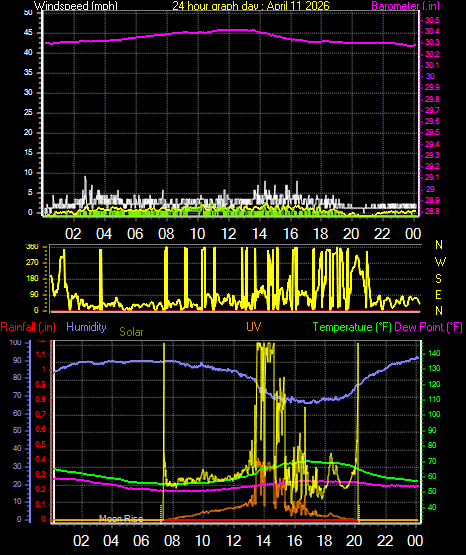Click the "Windspeed (mph)" axis title

click(x=75, y=6)
